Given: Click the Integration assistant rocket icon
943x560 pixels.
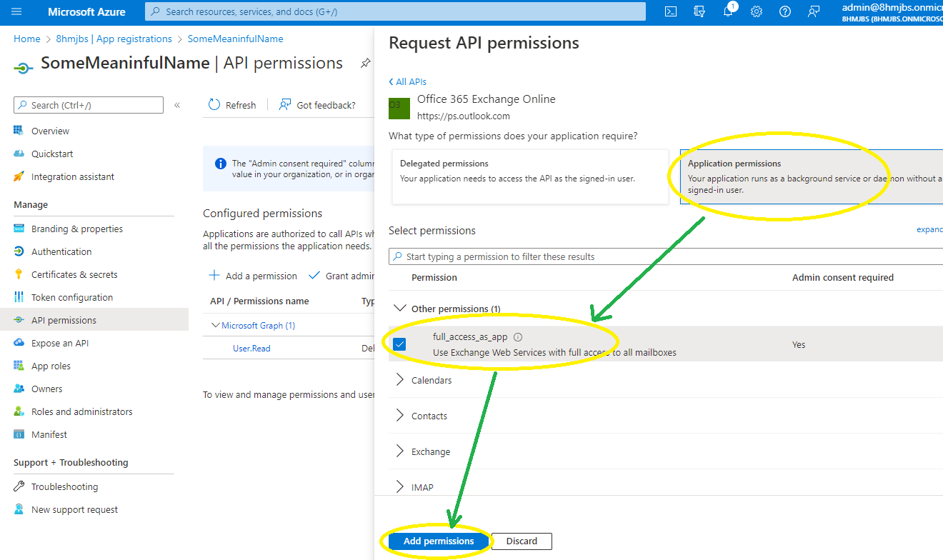Looking at the screenshot, I should 19,176.
